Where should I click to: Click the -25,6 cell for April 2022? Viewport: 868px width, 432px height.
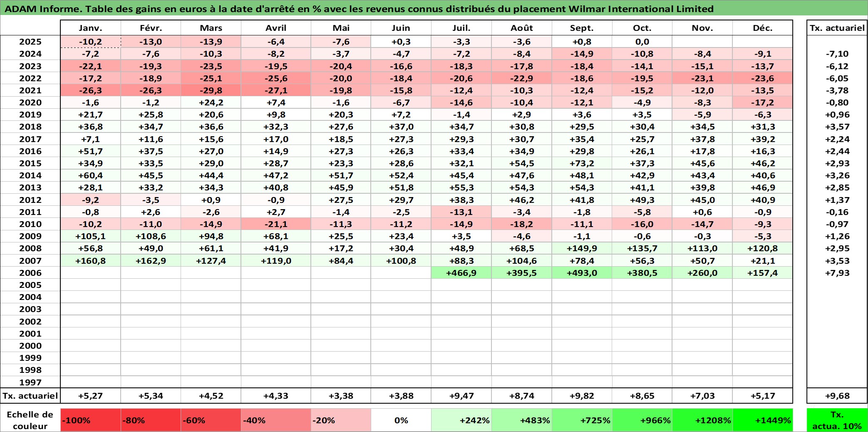pos(276,78)
